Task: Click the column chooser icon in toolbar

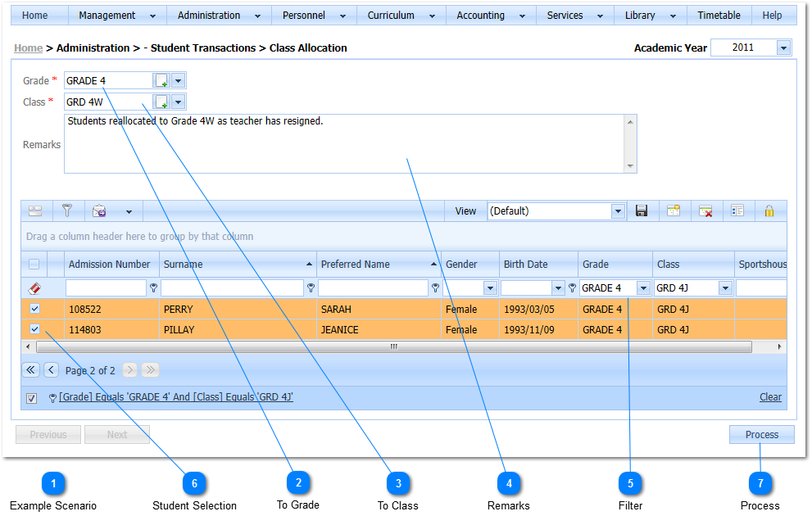Action: (x=737, y=211)
